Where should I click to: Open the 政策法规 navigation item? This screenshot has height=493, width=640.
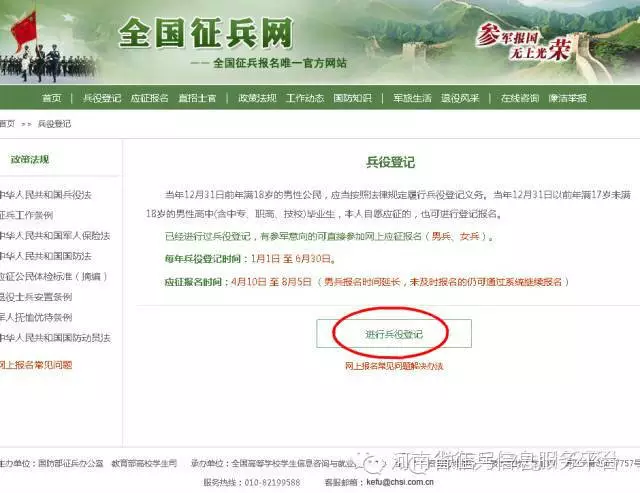tap(257, 98)
